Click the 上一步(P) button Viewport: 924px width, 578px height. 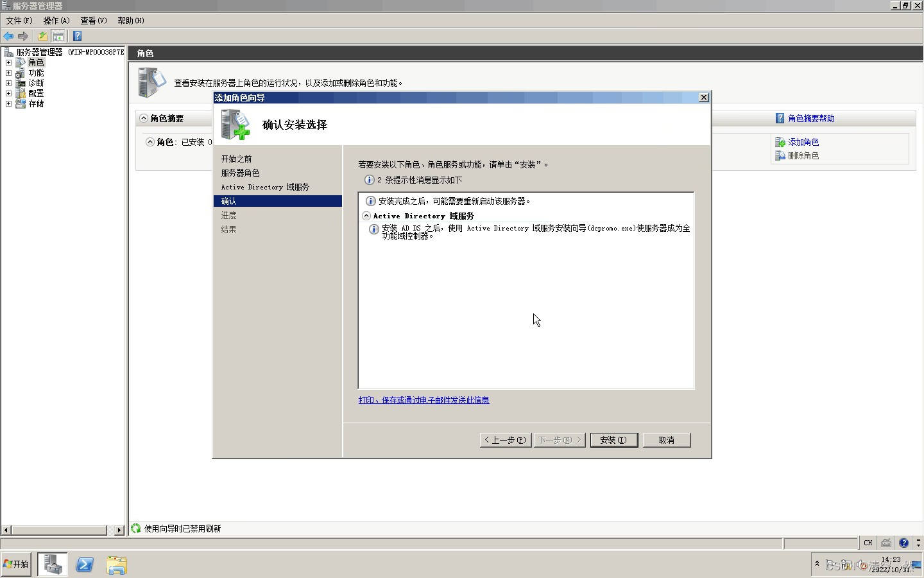click(x=506, y=440)
